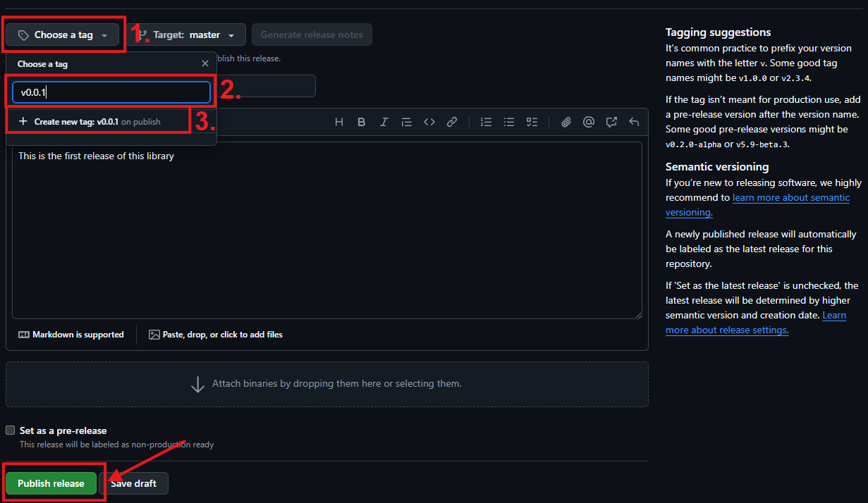Click the image icon beside Paste, drop

pyautogui.click(x=154, y=335)
